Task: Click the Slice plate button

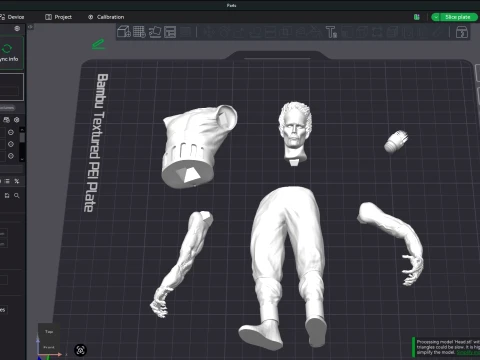Action: (458, 17)
